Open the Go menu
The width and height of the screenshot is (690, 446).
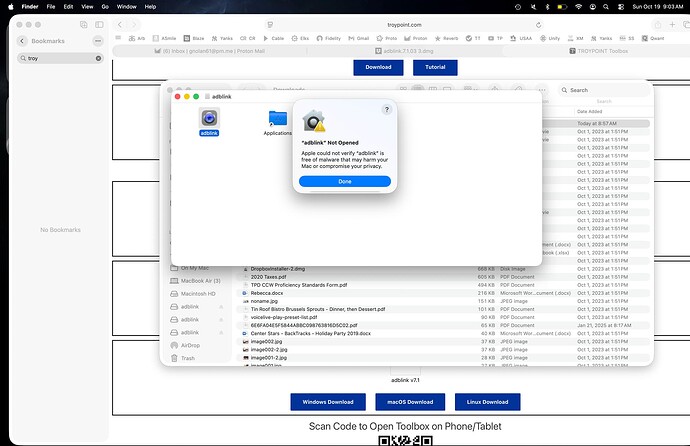105,7
